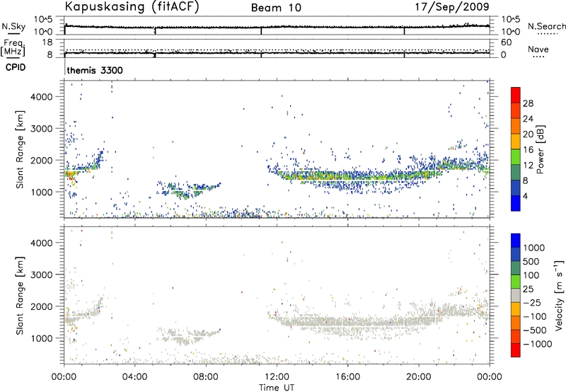The image size is (566, 392).
Task: Click the strong red-orange echo cluster after 00:00 in power panel
Action: (70, 175)
